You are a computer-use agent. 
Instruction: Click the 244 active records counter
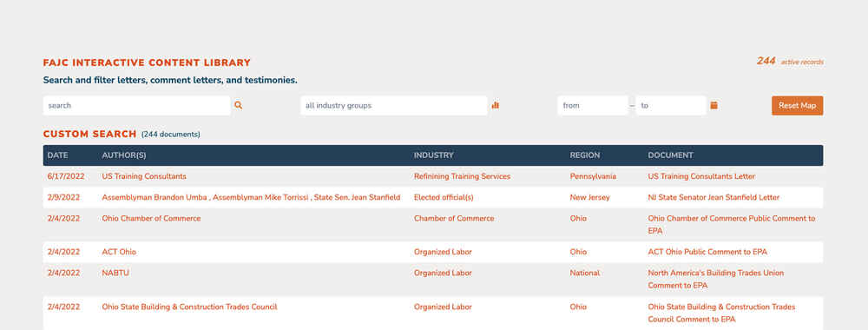coord(790,62)
